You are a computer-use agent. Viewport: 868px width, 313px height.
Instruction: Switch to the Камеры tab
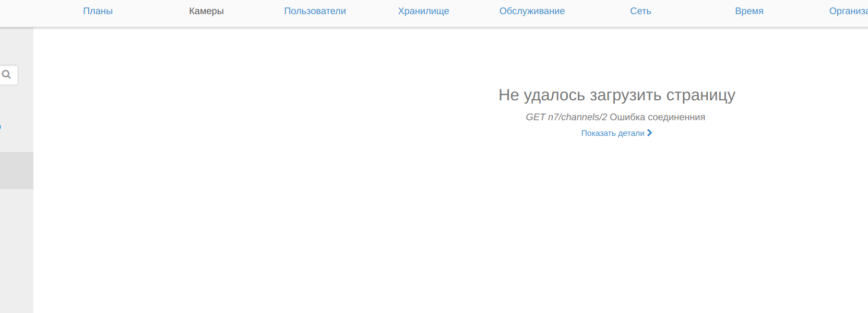pyautogui.click(x=206, y=11)
